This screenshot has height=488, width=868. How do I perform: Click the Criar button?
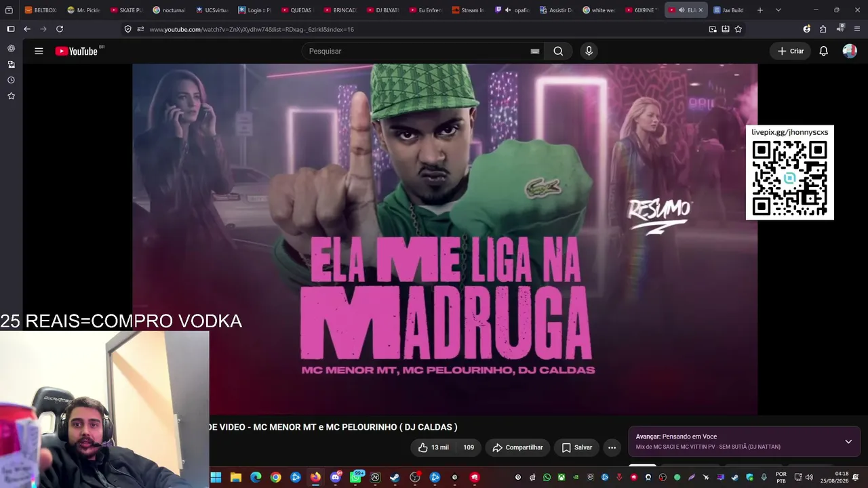(x=791, y=51)
